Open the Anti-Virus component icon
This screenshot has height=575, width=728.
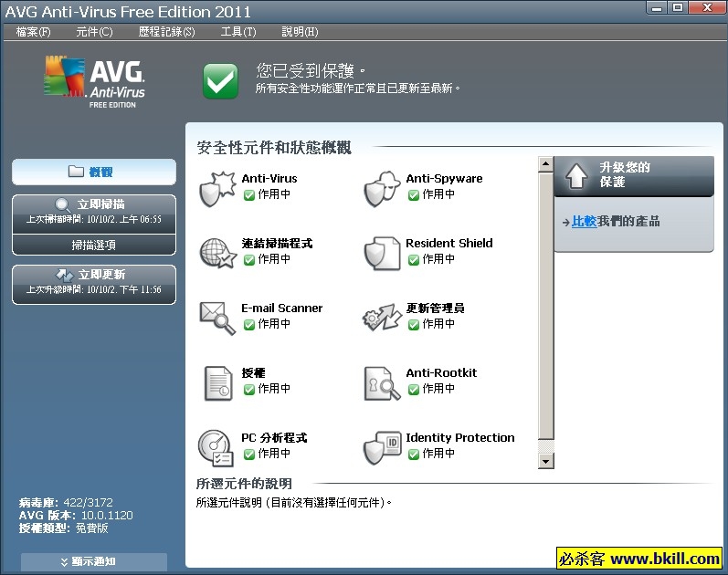tap(217, 188)
